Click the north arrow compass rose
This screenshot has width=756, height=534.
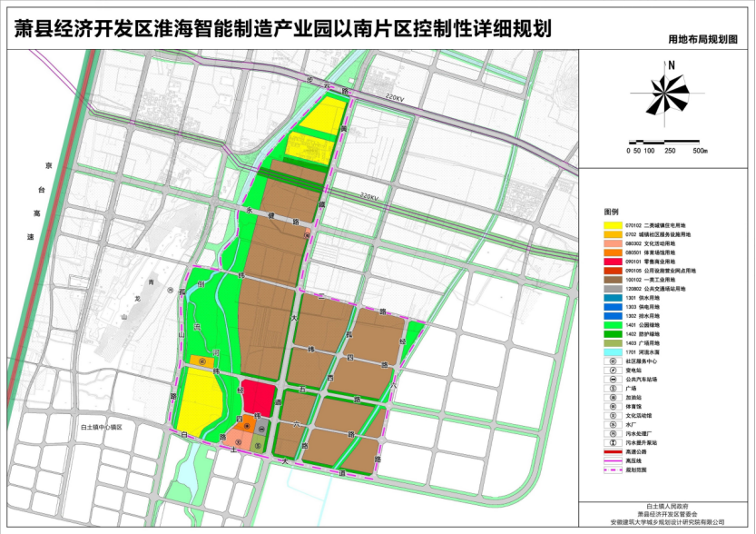669,93
